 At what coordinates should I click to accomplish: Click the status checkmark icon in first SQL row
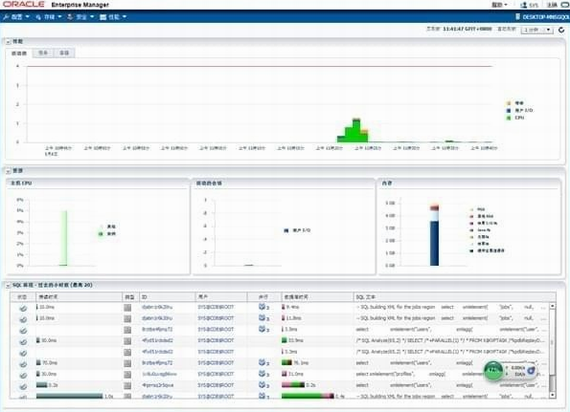tap(23, 308)
